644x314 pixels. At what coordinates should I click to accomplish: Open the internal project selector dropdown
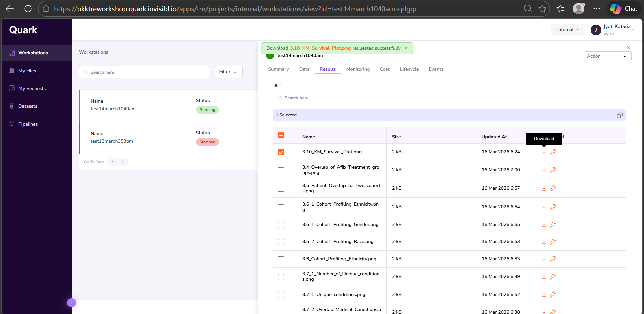coord(568,30)
